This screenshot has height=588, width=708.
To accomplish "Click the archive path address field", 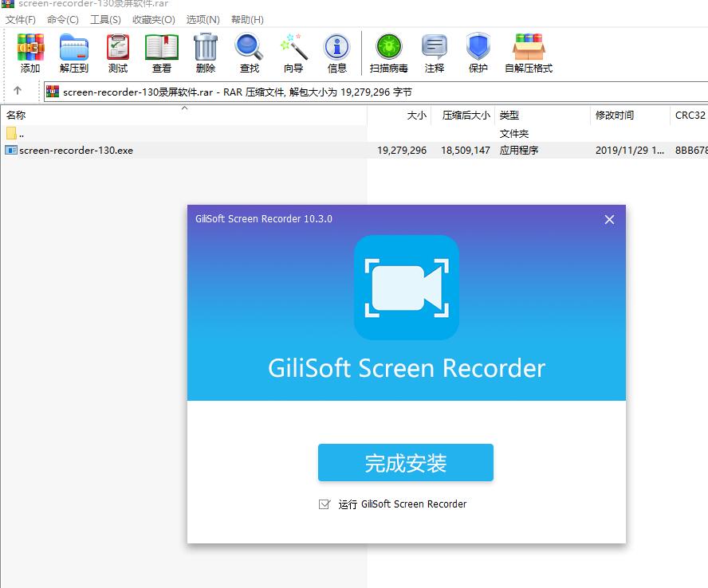I will point(376,92).
